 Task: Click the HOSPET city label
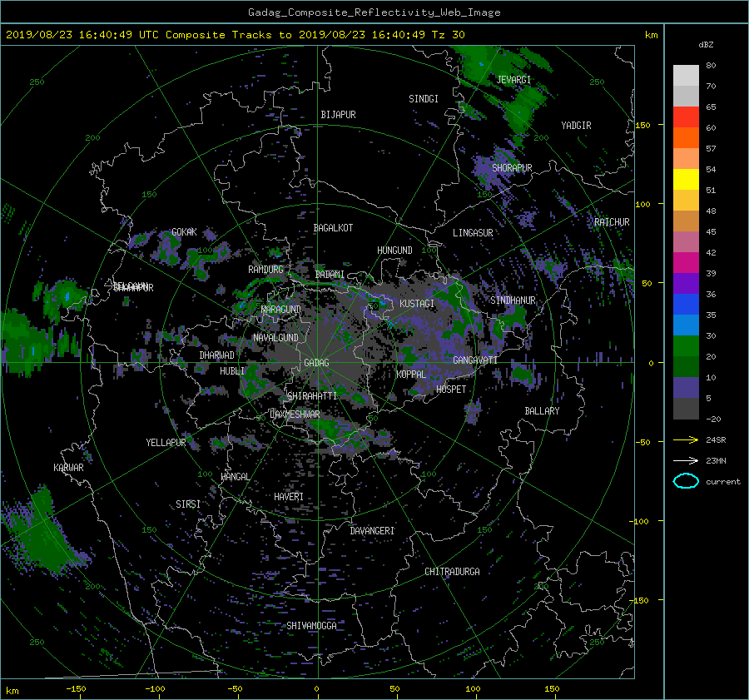click(451, 390)
